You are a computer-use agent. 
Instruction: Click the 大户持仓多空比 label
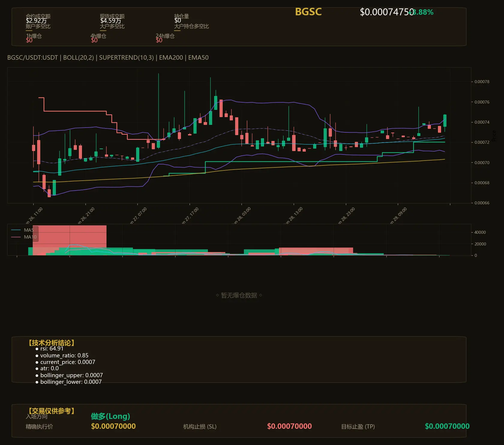coord(191,26)
